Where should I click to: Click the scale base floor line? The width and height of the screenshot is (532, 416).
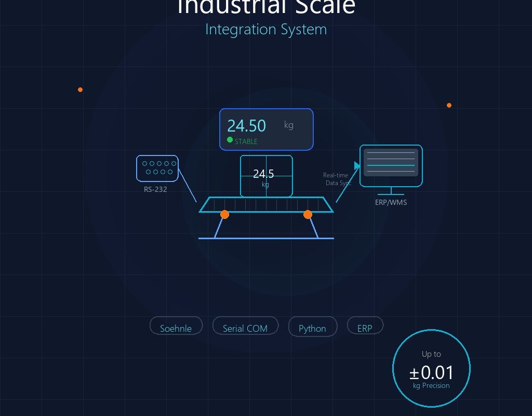pyautogui.click(x=266, y=238)
